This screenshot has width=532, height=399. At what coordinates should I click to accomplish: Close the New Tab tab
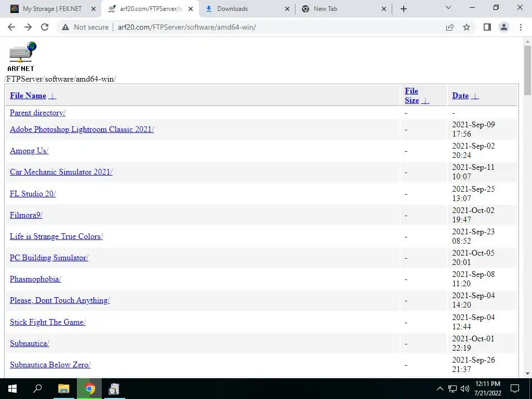(384, 9)
